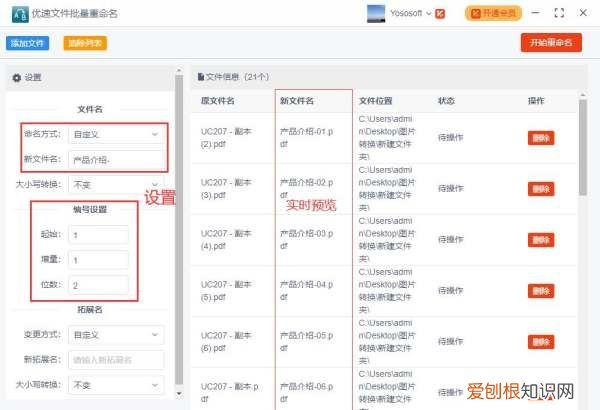The width and height of the screenshot is (600, 410).
Task: Click the 新文件名 input field
Action: (116, 160)
